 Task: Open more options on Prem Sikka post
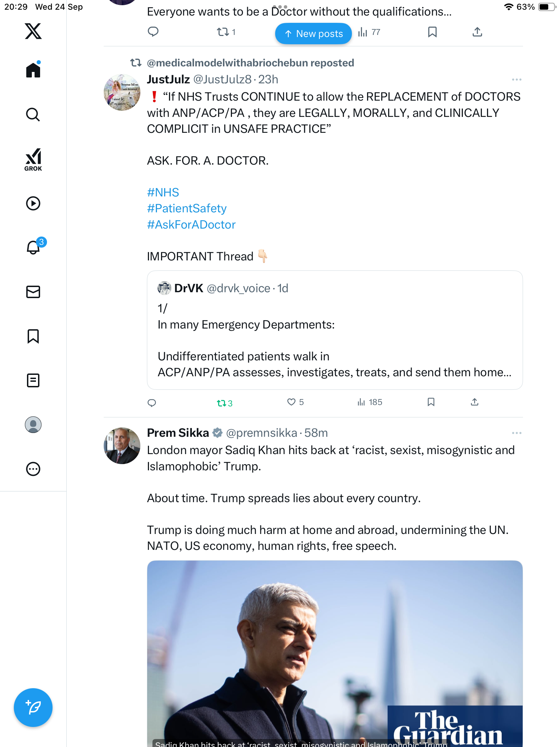coord(516,433)
